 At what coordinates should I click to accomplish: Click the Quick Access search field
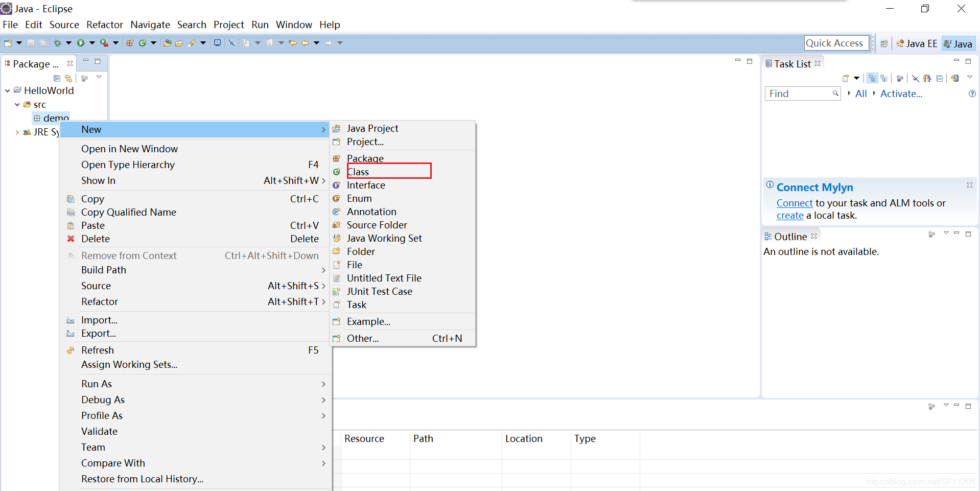click(x=836, y=43)
